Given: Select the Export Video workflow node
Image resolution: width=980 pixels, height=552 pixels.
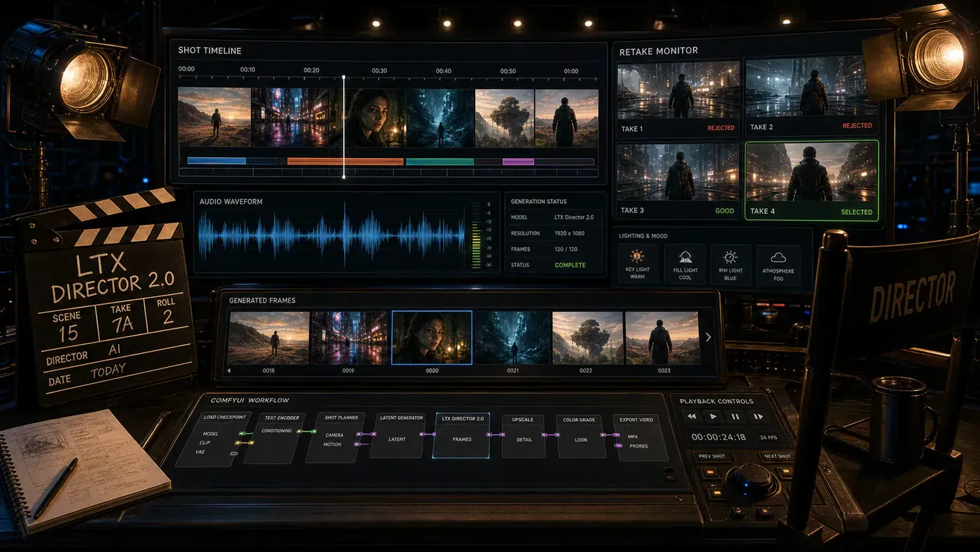Looking at the screenshot, I should [x=640, y=437].
